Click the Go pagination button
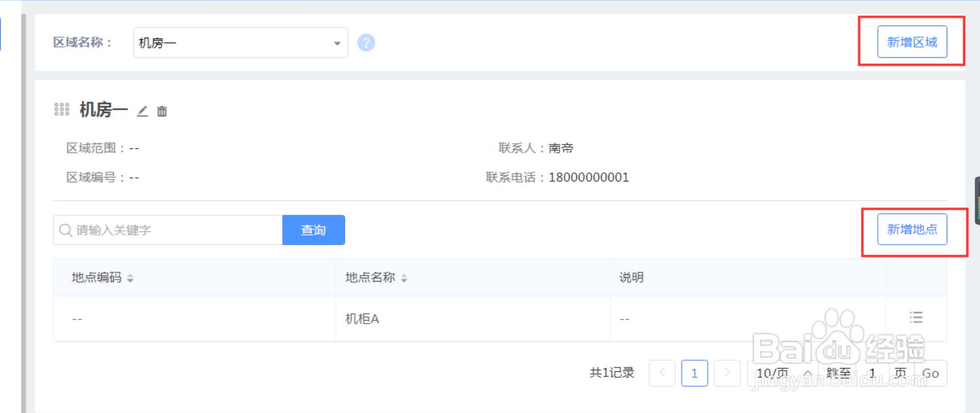 click(931, 373)
